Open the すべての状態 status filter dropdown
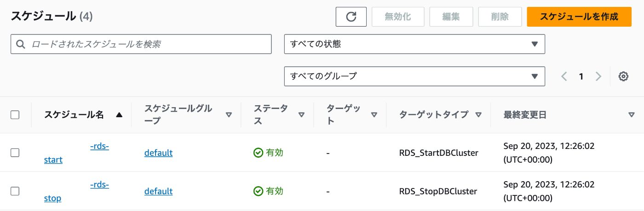 [x=414, y=44]
